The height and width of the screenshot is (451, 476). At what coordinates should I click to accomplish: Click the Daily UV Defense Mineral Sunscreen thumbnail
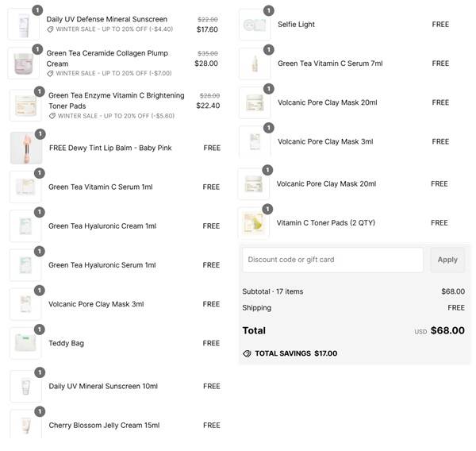click(22, 25)
